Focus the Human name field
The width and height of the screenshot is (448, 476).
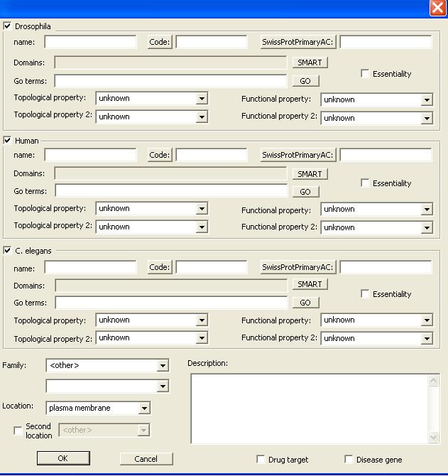(x=90, y=155)
